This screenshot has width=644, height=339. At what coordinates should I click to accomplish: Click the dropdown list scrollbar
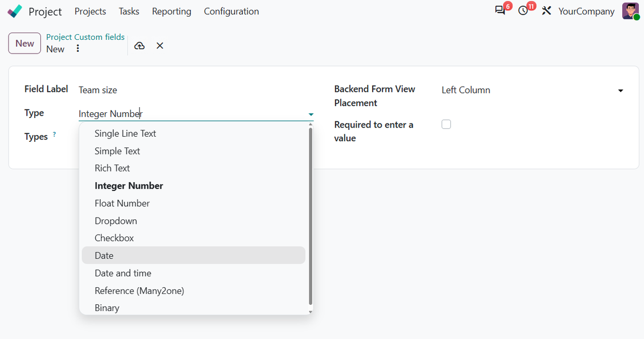tap(311, 217)
